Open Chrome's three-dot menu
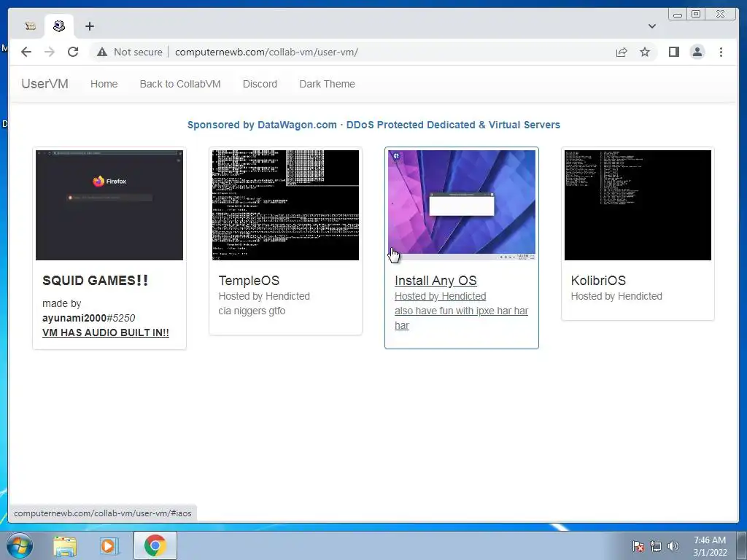 pyautogui.click(x=721, y=52)
